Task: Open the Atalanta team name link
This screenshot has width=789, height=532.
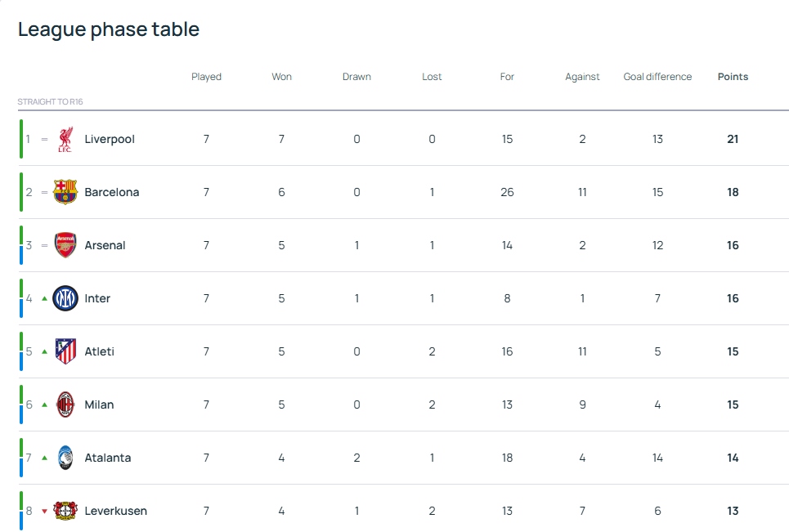Action: click(x=108, y=458)
